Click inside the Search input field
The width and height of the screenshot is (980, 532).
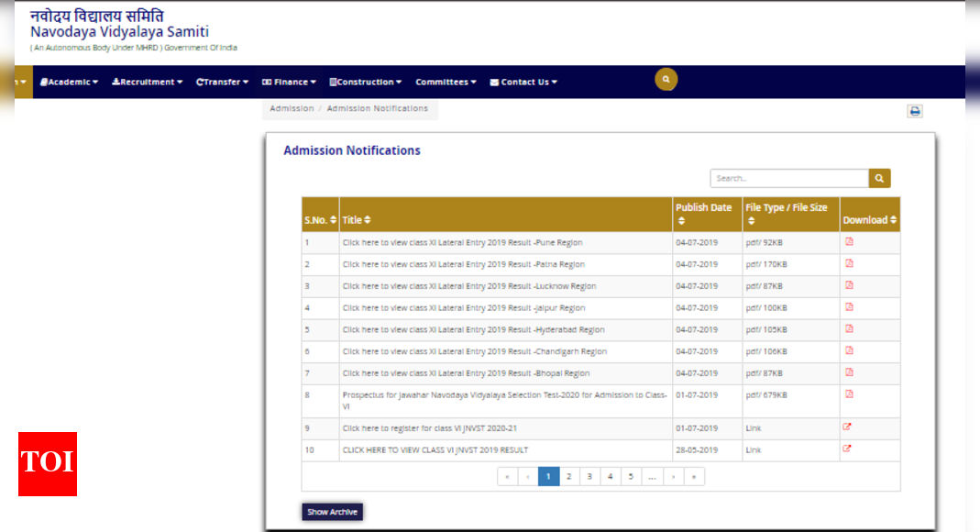(x=788, y=178)
